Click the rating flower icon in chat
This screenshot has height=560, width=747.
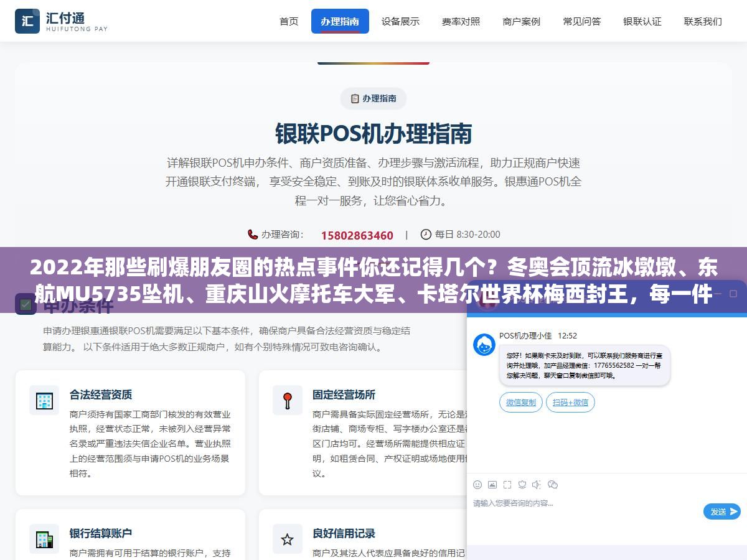[522, 485]
